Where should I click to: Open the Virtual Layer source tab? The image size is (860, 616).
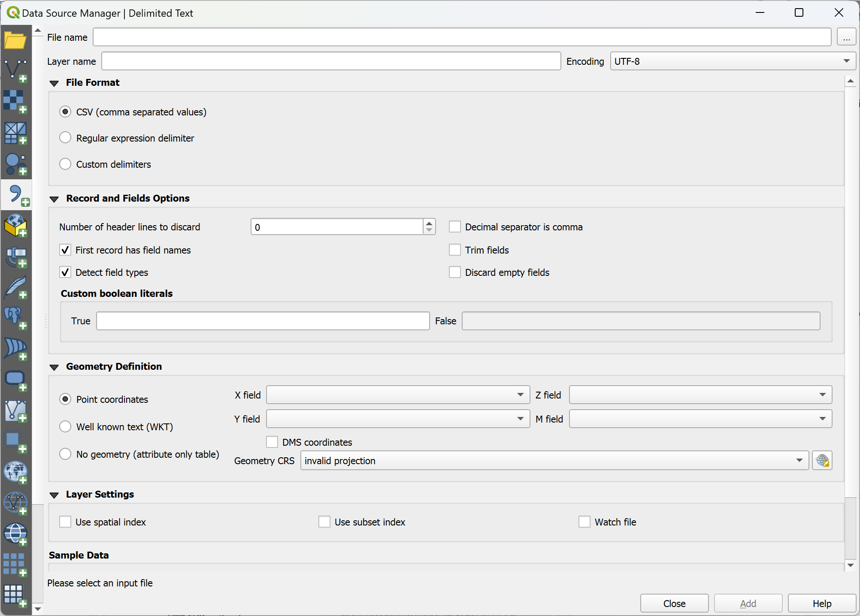tap(16, 411)
